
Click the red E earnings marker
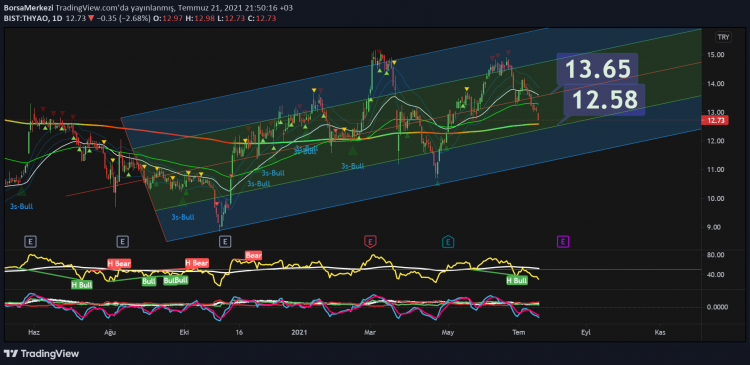coord(369,242)
